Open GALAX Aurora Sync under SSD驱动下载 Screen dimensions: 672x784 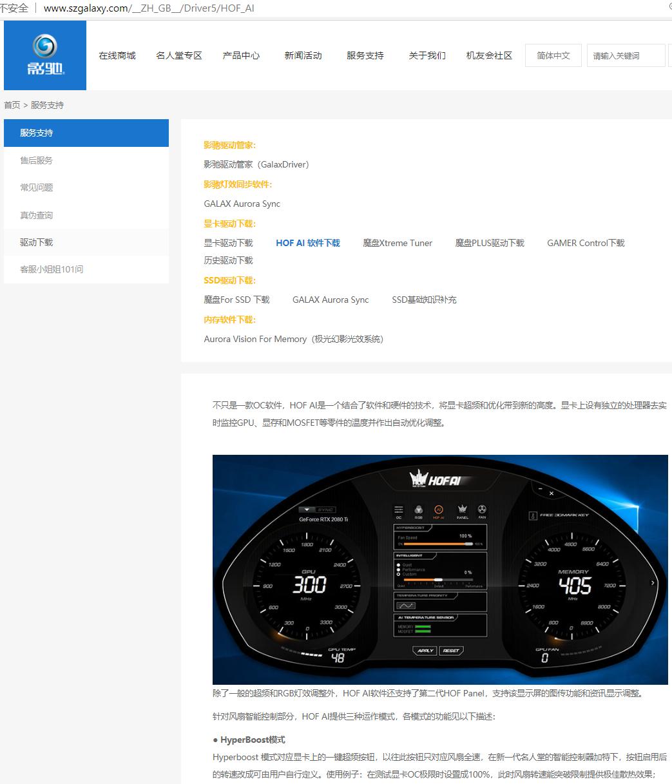click(331, 300)
